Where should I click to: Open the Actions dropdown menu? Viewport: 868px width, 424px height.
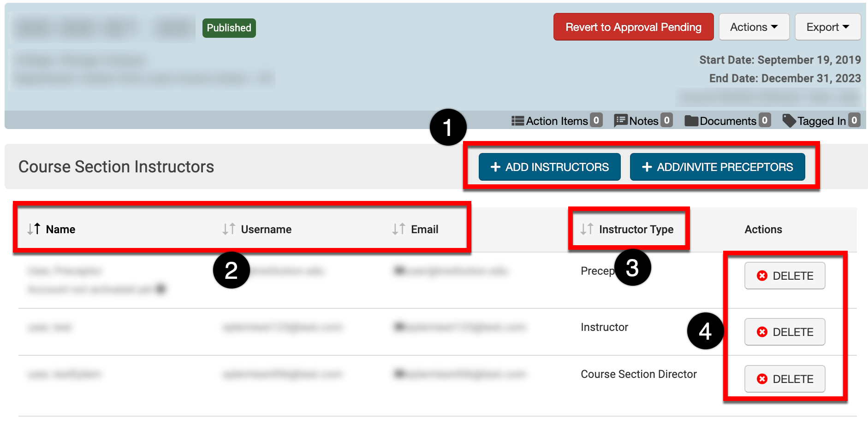pos(754,27)
